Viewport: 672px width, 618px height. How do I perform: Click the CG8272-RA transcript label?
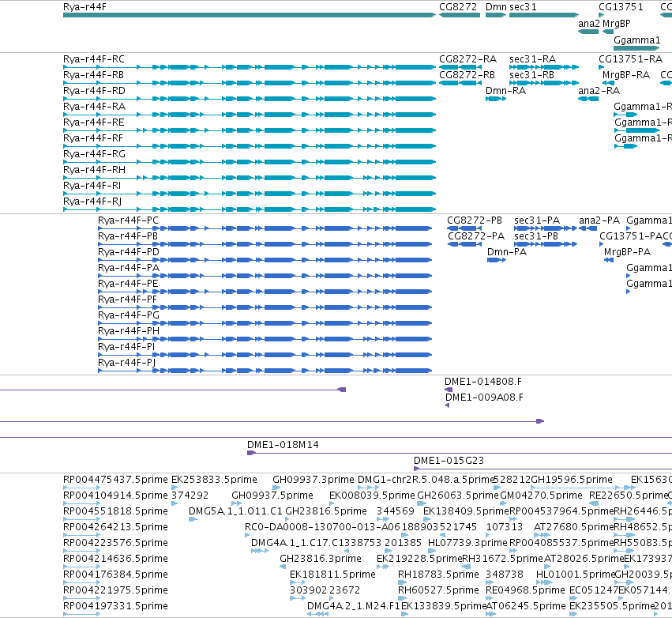point(468,58)
